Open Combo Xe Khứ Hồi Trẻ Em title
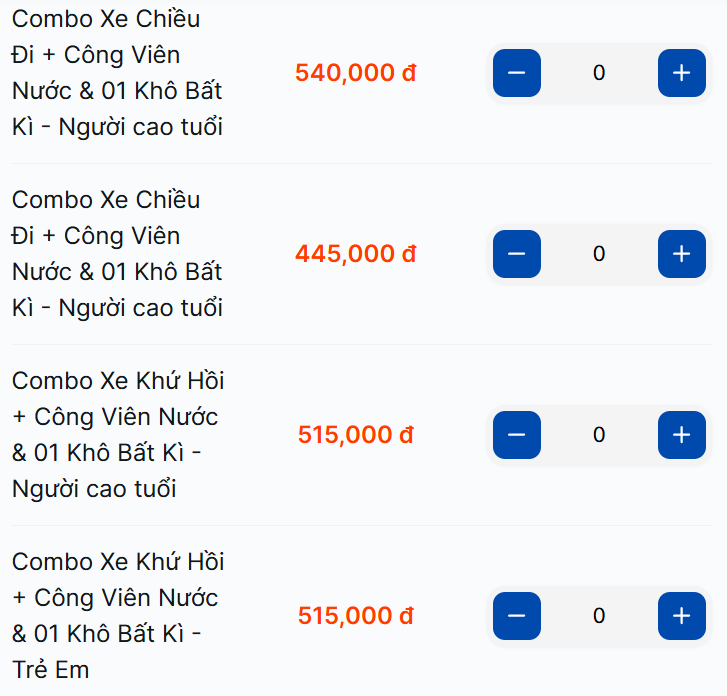The height and width of the screenshot is (696, 727). click(117, 616)
